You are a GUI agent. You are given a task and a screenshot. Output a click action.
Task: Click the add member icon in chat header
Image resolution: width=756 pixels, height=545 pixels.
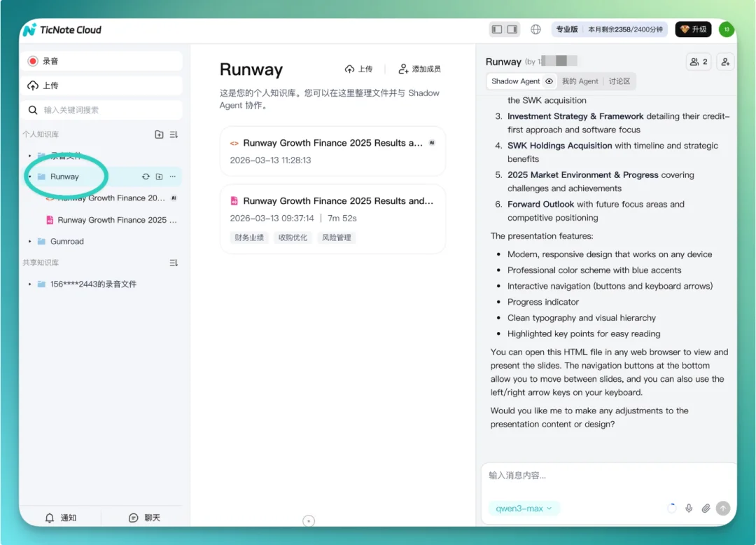click(725, 62)
